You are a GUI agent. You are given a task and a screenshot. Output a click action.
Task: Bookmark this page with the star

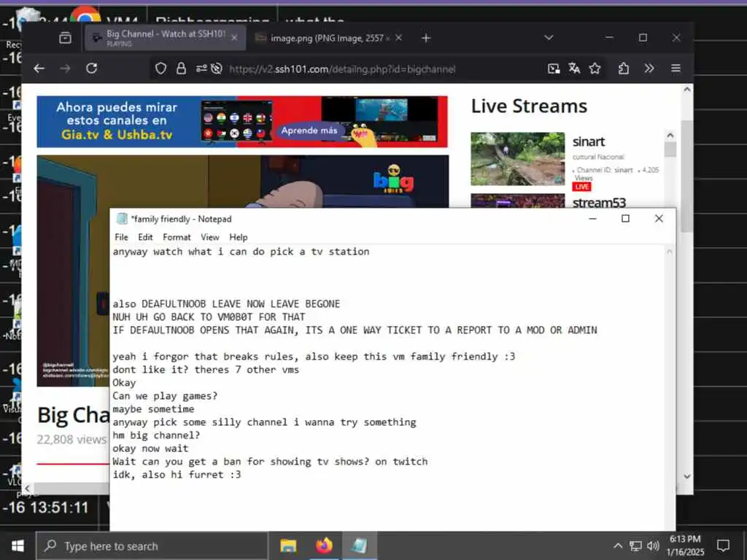point(595,69)
